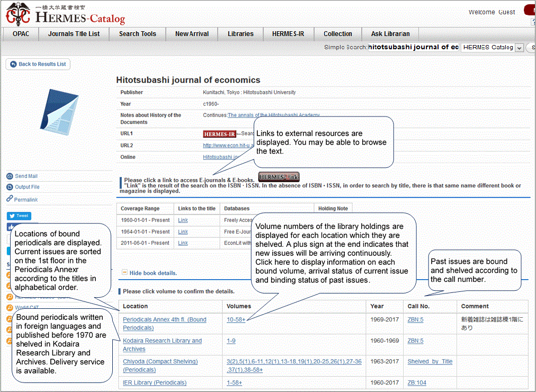Click the Hitotsubashi journal of economics title
The width and height of the screenshot is (536, 392).
pos(188,80)
